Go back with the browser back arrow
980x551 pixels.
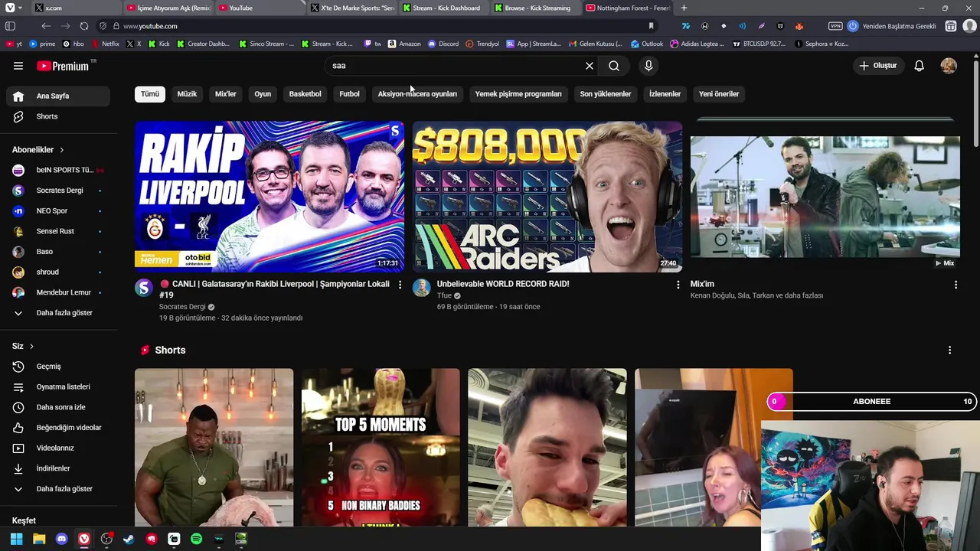pyautogui.click(x=46, y=26)
